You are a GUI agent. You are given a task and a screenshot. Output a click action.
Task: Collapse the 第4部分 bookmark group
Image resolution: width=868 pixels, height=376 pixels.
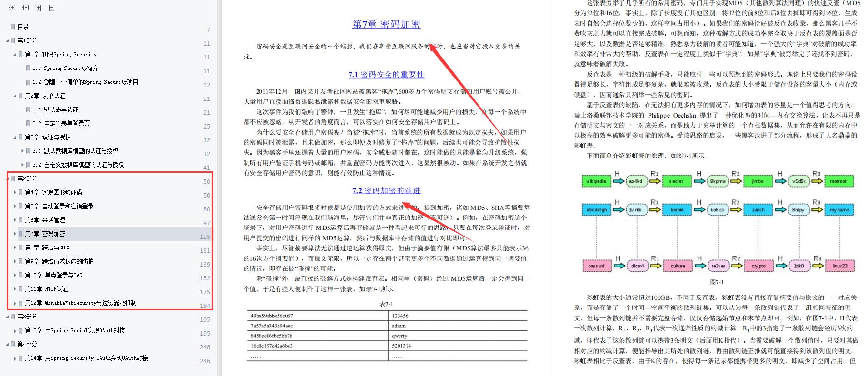[x=7, y=344]
